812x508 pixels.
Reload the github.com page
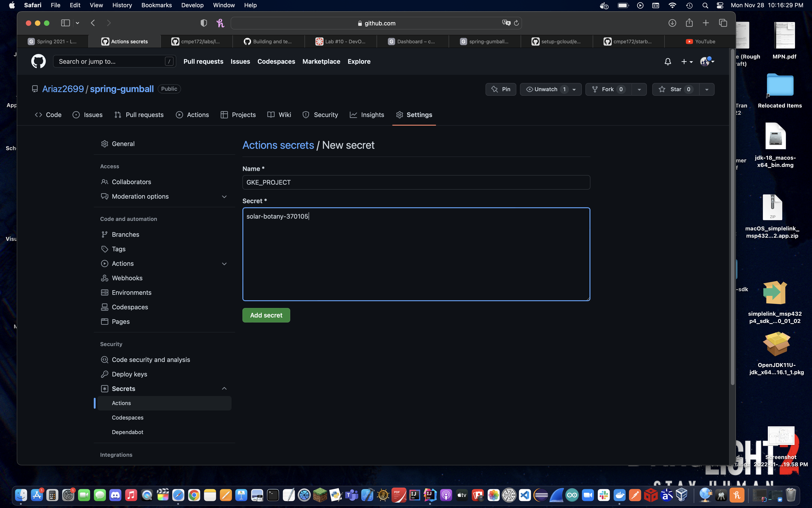click(516, 23)
